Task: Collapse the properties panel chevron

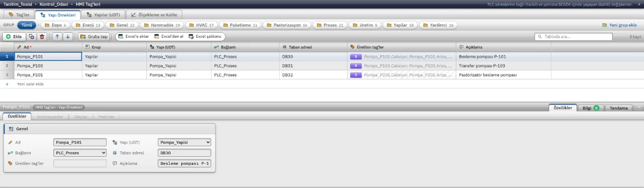Action: [639, 108]
